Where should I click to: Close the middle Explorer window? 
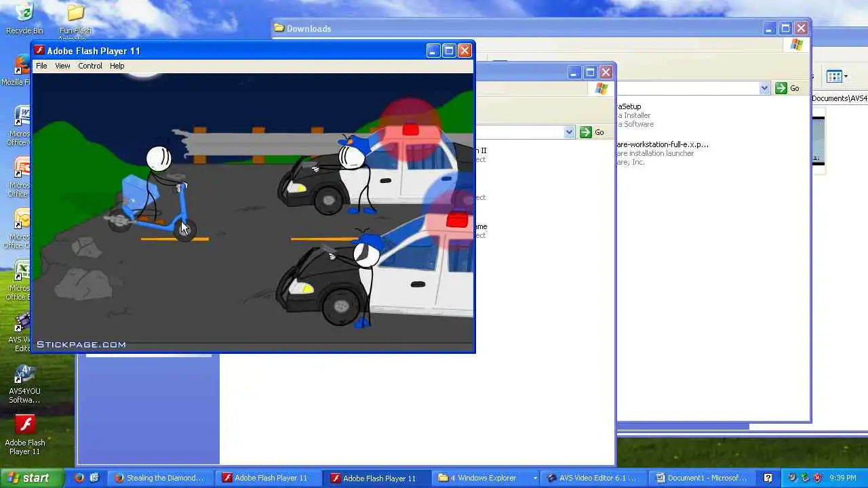coord(606,72)
